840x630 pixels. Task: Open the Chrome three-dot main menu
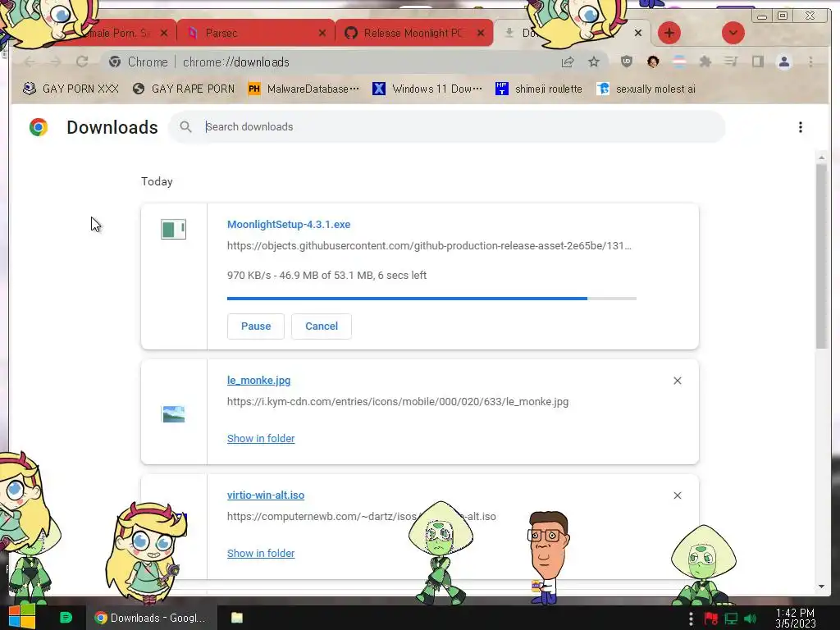[x=810, y=62]
